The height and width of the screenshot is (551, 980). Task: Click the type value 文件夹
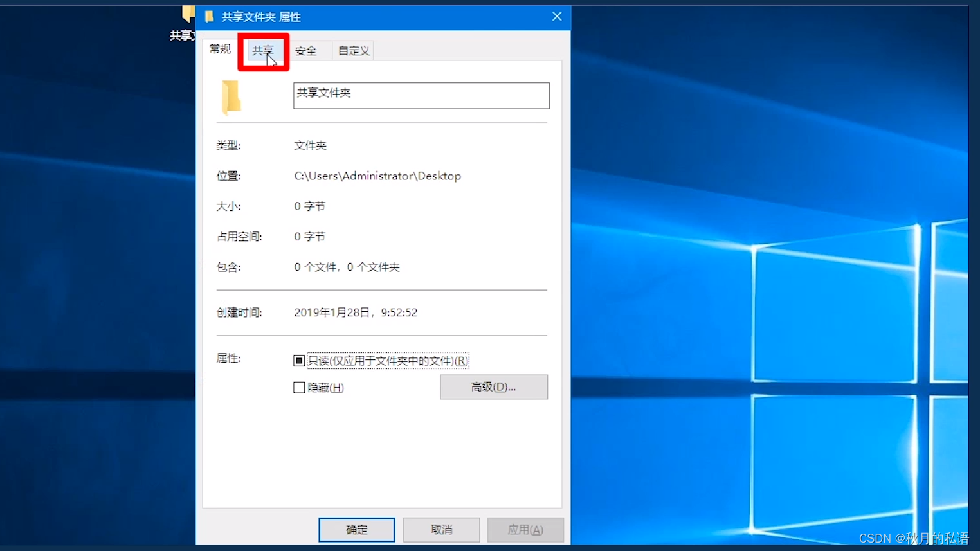310,146
